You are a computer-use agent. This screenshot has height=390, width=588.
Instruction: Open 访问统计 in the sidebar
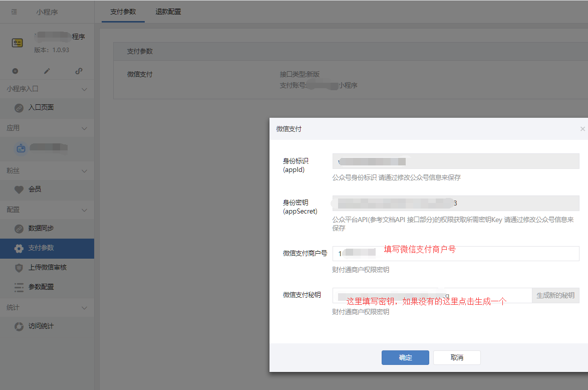coord(41,326)
